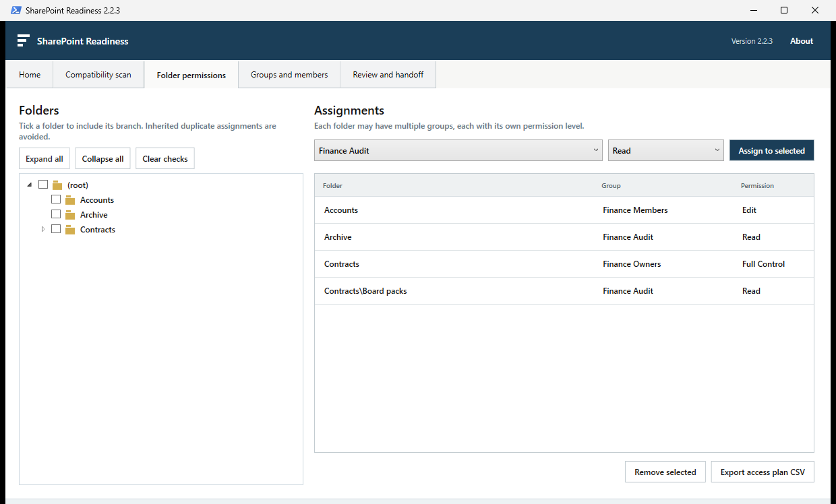836x504 pixels.
Task: Click Read cell in Contracts\Board packs row
Action: coord(751,291)
